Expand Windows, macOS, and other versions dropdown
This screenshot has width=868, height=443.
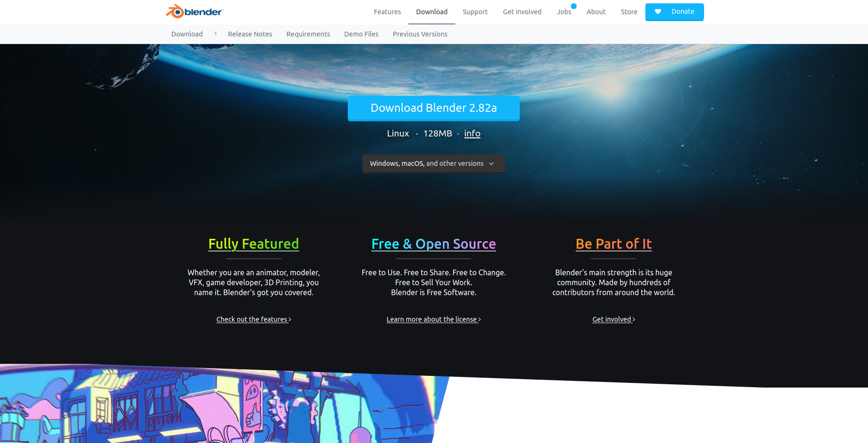coord(434,163)
